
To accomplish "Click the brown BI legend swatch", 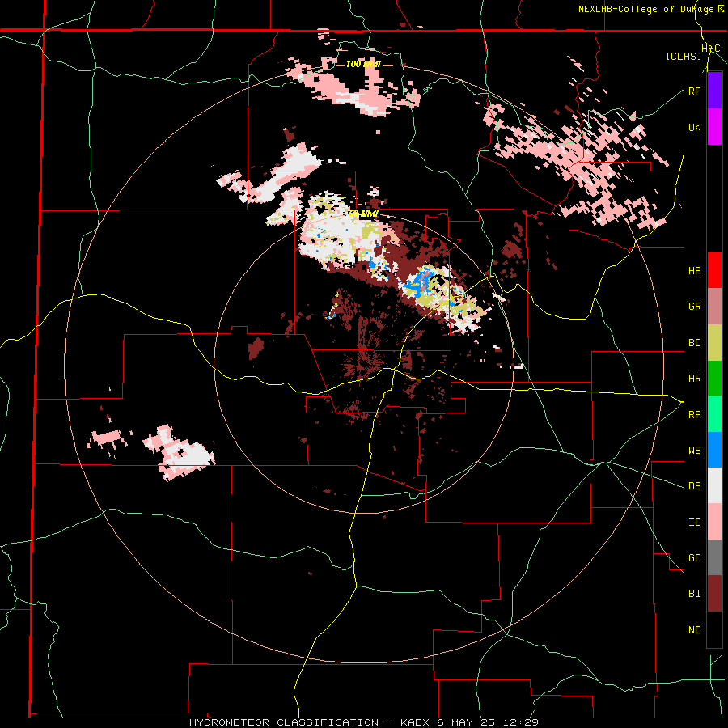I will click(x=714, y=594).
